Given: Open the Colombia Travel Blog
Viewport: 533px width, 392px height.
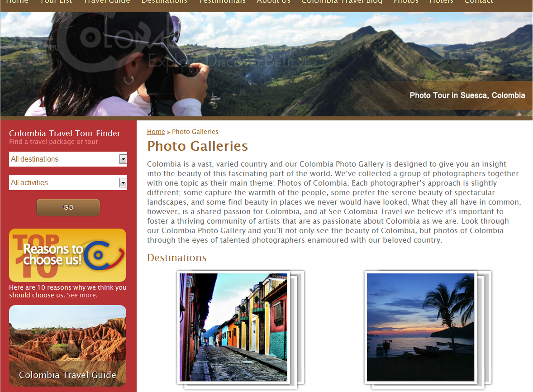Looking at the screenshot, I should pos(342,2).
